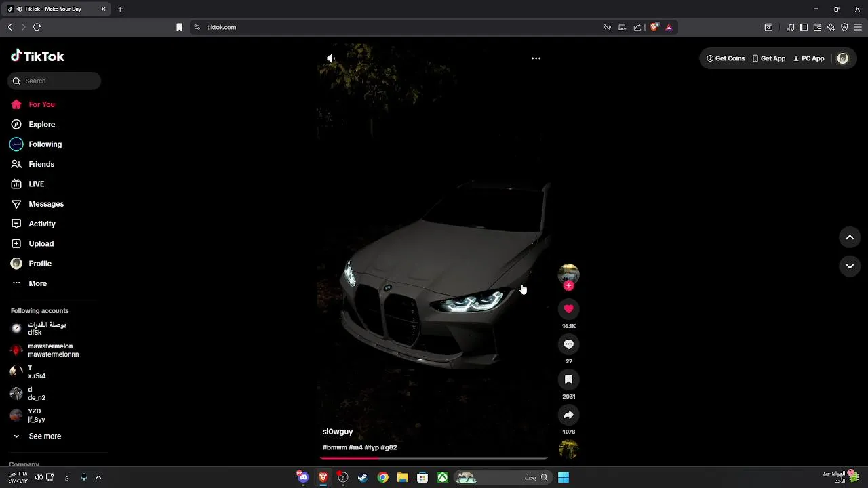
Task: Follow the creator via the plus badge
Action: [x=569, y=286]
